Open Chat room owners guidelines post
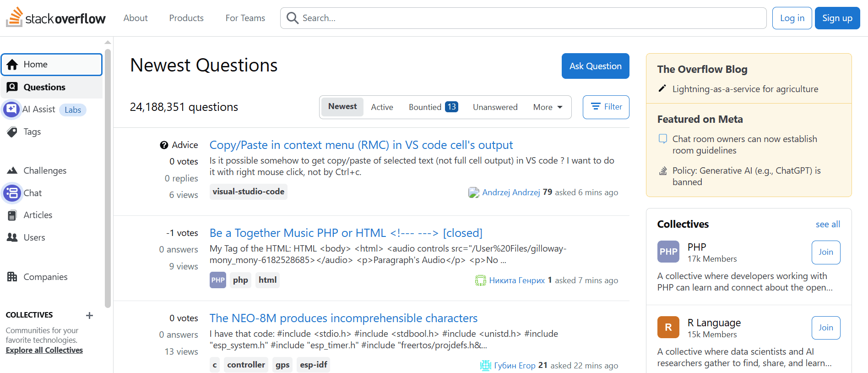868x373 pixels. point(745,145)
